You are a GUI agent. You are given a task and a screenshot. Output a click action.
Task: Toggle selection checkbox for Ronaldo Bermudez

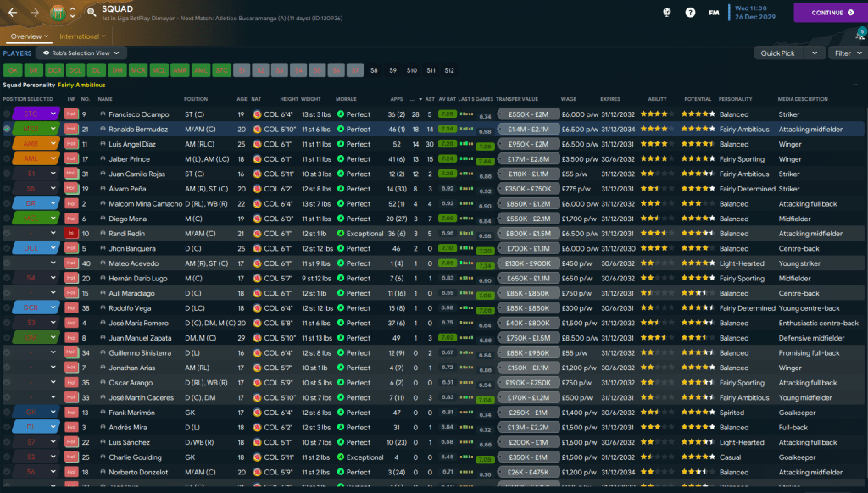[x=7, y=129]
